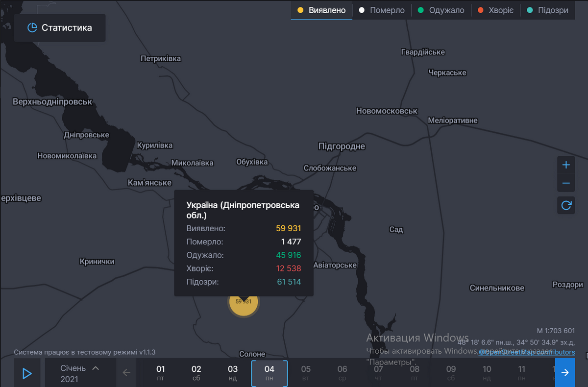The height and width of the screenshot is (387, 588).
Task: Advance dates with blue right arrow
Action: [565, 373]
